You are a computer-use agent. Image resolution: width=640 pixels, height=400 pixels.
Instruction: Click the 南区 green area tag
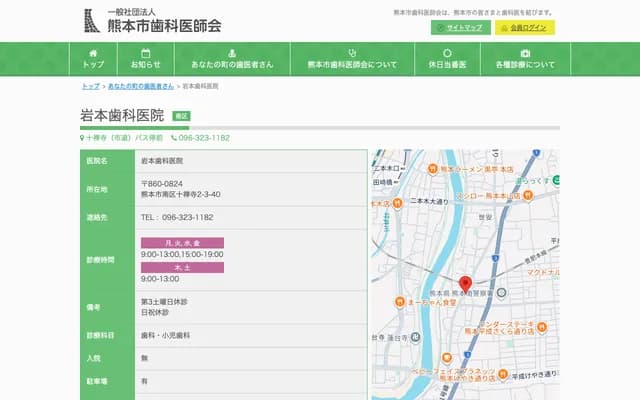[x=181, y=117]
